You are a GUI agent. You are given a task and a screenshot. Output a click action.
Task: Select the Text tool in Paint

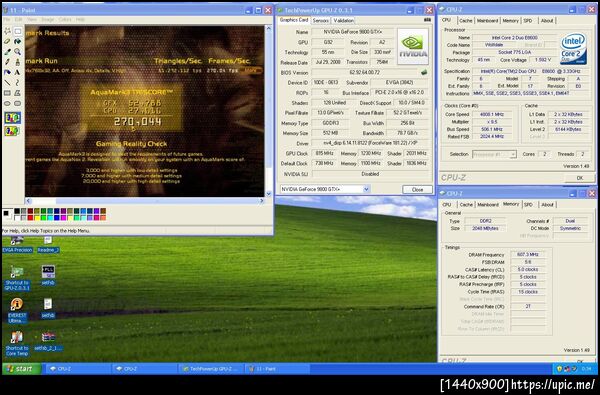coord(18,72)
